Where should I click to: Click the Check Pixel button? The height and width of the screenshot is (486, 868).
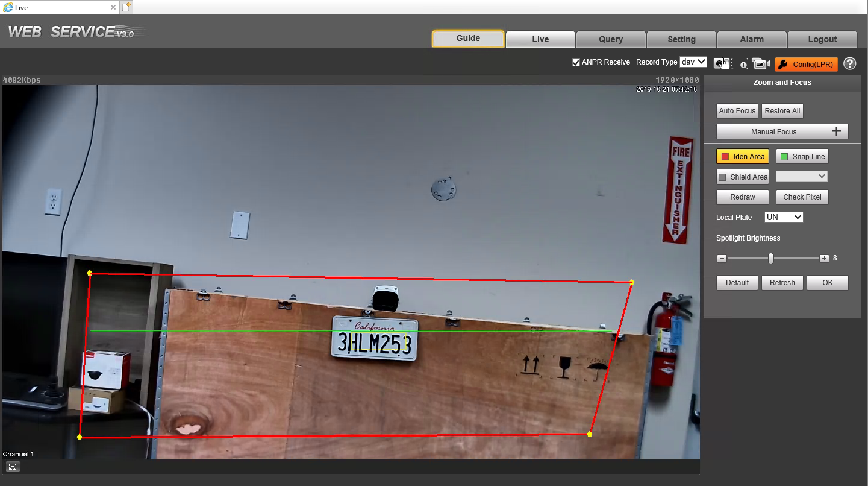802,197
